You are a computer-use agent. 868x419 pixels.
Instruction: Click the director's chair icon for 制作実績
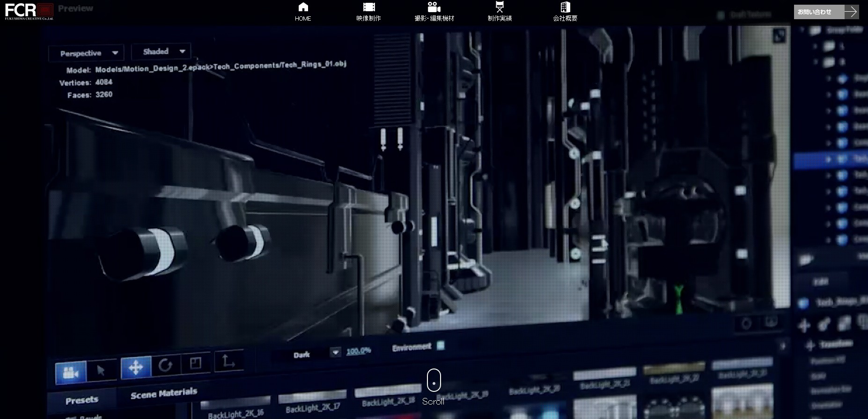point(500,7)
